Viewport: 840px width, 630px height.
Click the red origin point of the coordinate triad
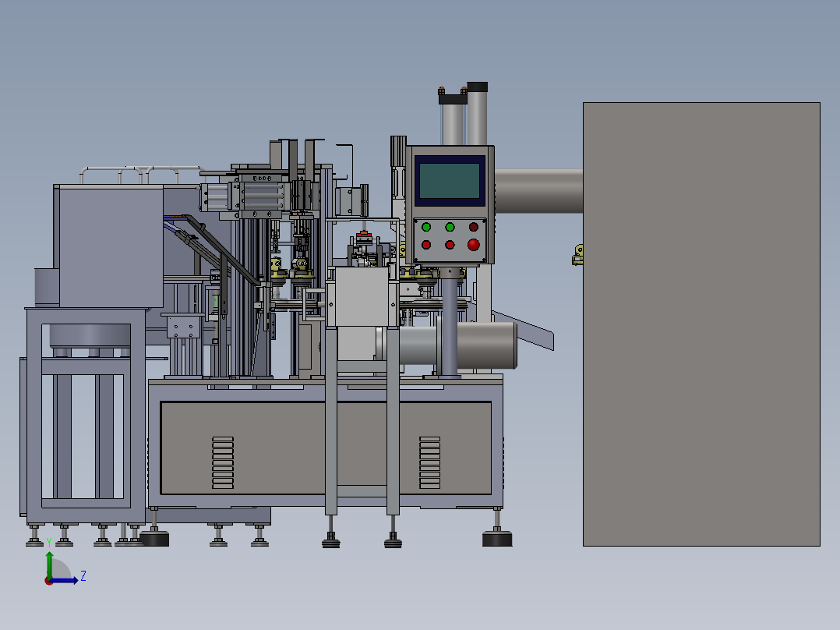tap(48, 581)
